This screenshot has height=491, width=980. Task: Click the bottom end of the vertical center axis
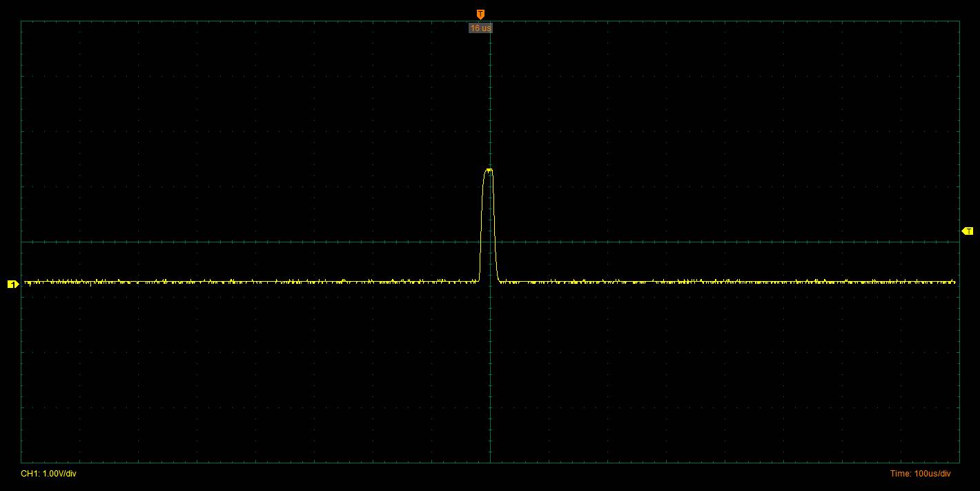[490, 461]
